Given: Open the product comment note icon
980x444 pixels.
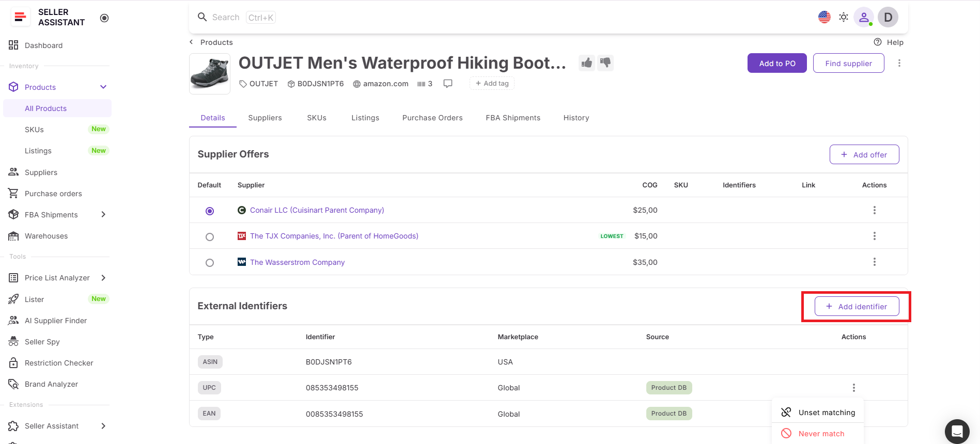Looking at the screenshot, I should click(x=448, y=84).
